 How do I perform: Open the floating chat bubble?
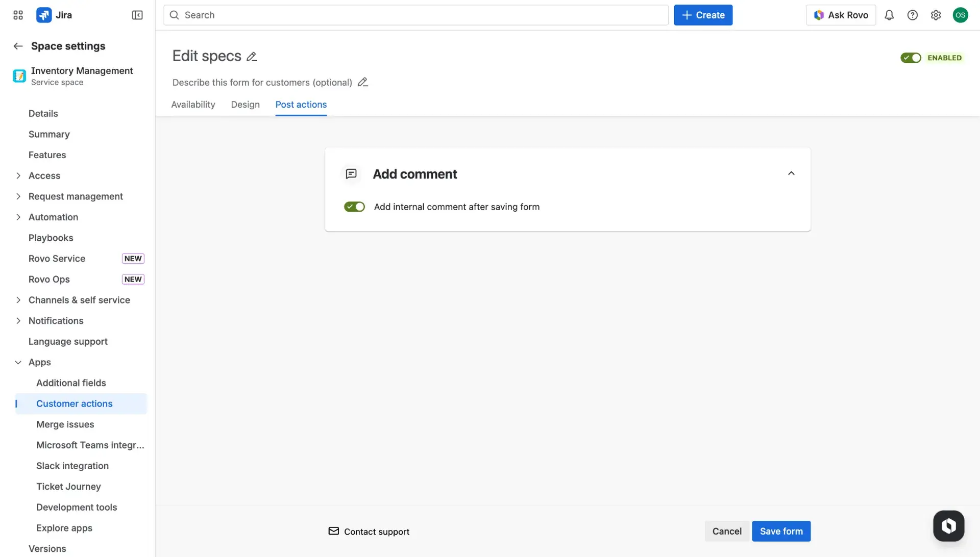pyautogui.click(x=948, y=525)
